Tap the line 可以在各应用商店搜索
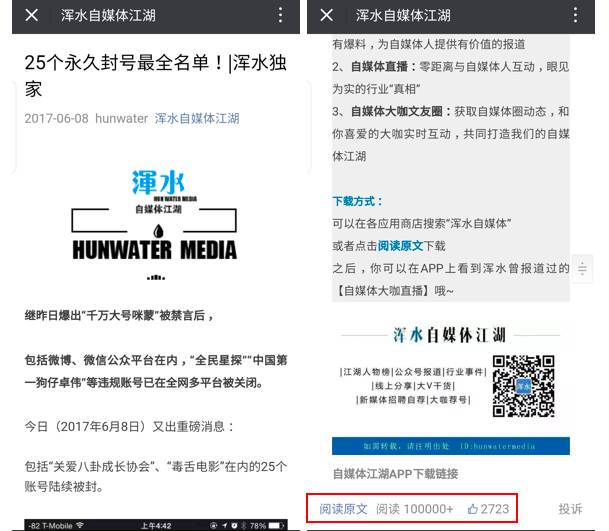The height and width of the screenshot is (531, 609). [422, 224]
